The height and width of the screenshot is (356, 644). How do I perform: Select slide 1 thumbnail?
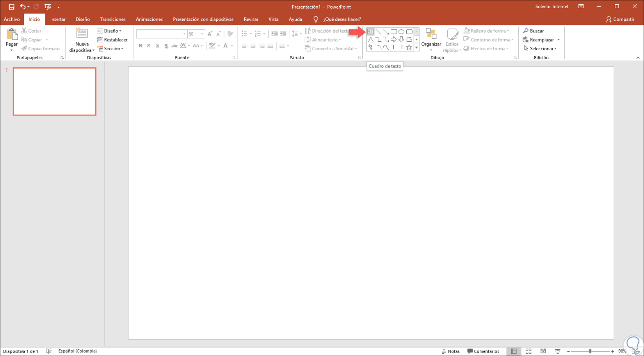[55, 92]
